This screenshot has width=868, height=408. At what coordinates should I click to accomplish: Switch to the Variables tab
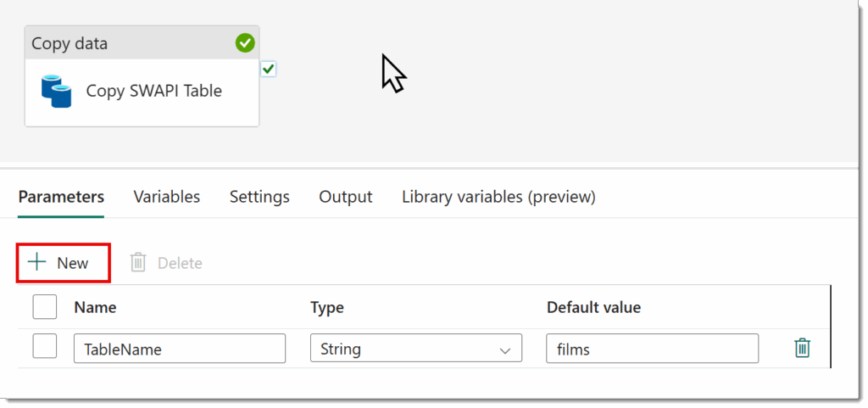[x=167, y=197]
